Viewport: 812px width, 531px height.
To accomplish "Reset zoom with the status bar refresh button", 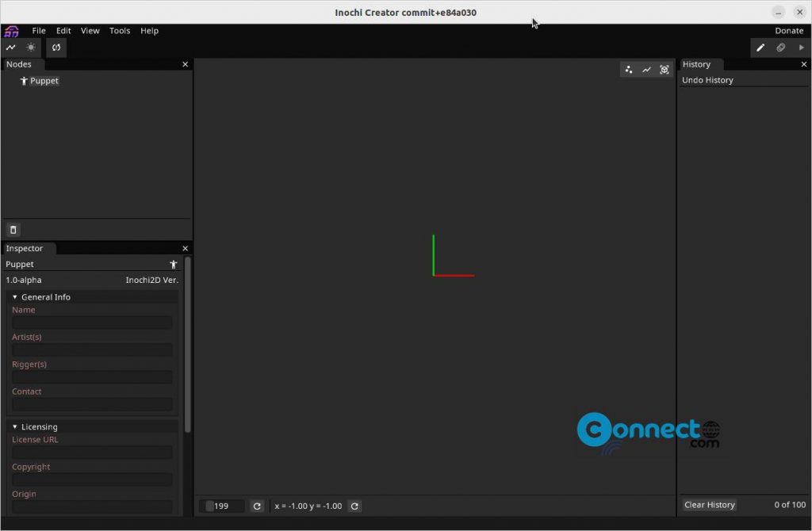I will [x=257, y=506].
